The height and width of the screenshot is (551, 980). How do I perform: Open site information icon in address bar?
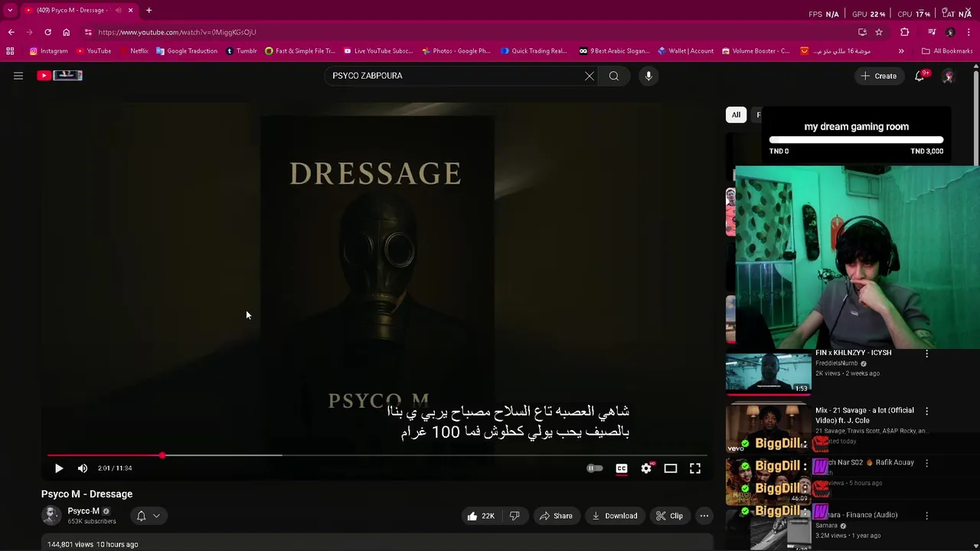pos(88,32)
